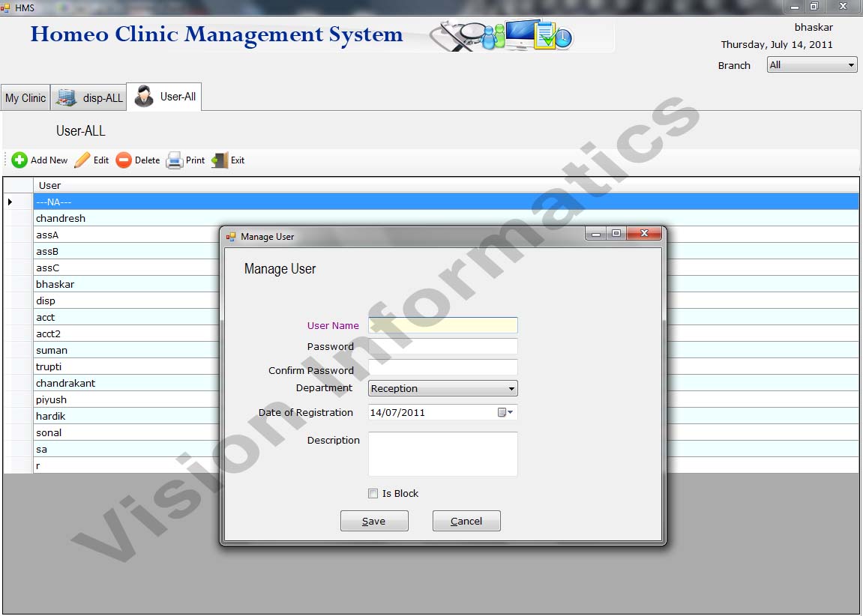
Task: Focus the User Name input field
Action: (443, 325)
